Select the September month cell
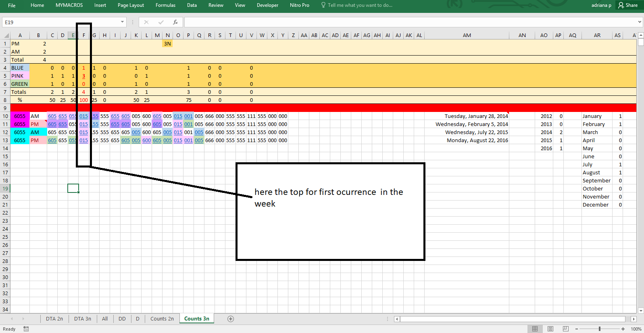The height and width of the screenshot is (333, 644). (597, 180)
